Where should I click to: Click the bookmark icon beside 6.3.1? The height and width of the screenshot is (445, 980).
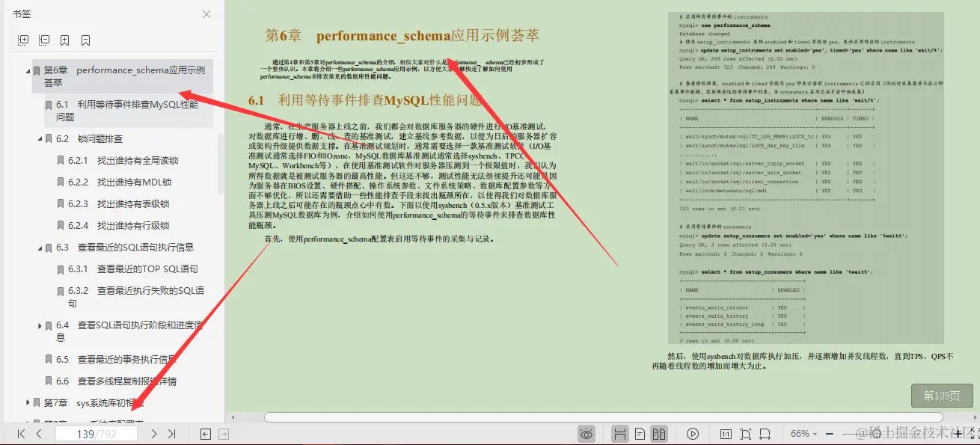pos(61,269)
